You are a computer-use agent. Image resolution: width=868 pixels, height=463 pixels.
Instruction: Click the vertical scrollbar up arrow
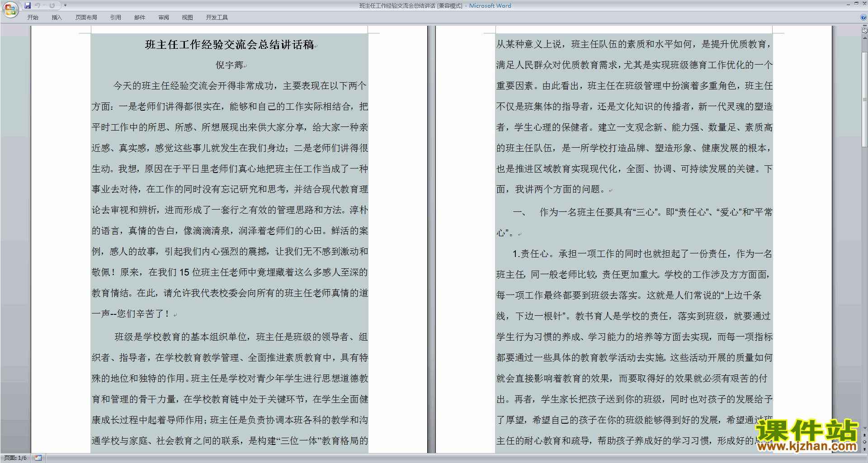tap(864, 37)
